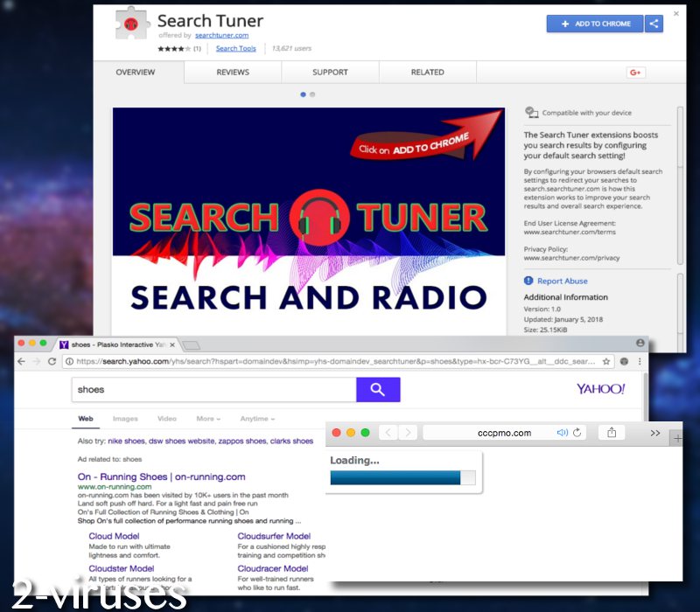Image resolution: width=700 pixels, height=612 pixels.
Task: Click the back arrow in the Chrome toolbar
Action: [21, 361]
